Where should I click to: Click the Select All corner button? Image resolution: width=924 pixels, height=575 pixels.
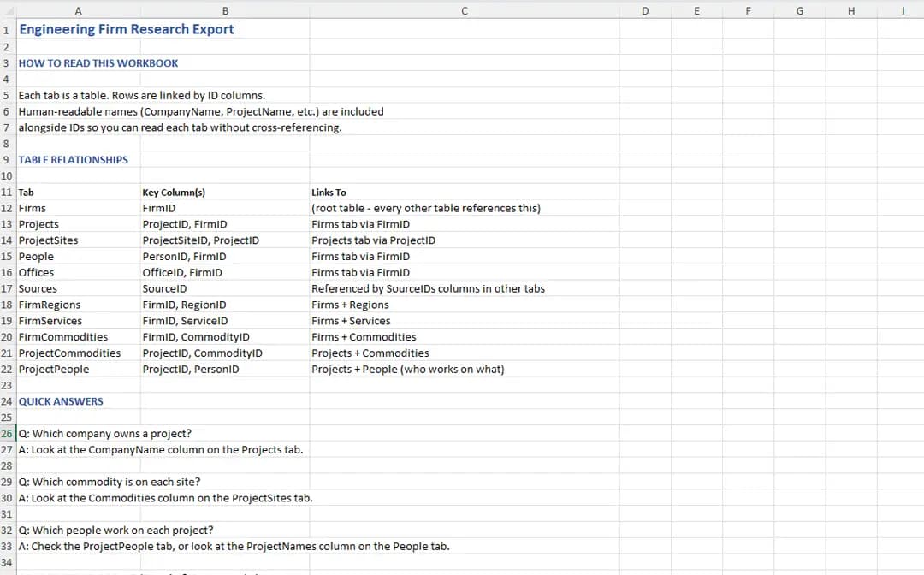[x=7, y=11]
